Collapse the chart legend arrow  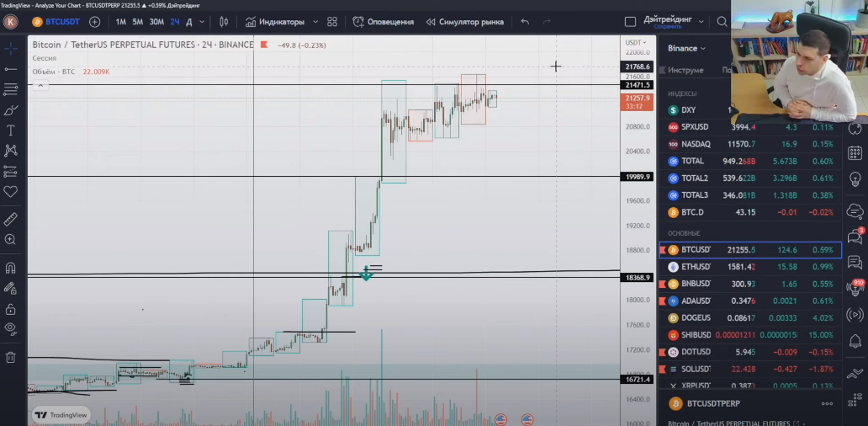coord(40,85)
